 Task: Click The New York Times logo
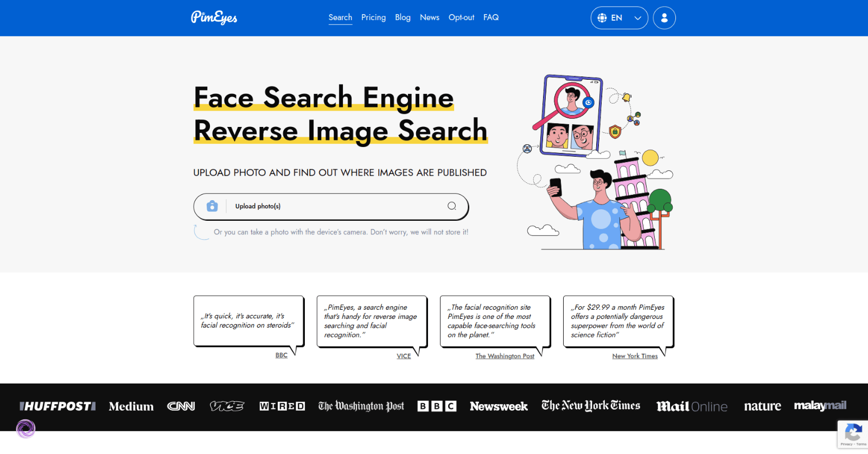[x=591, y=406]
